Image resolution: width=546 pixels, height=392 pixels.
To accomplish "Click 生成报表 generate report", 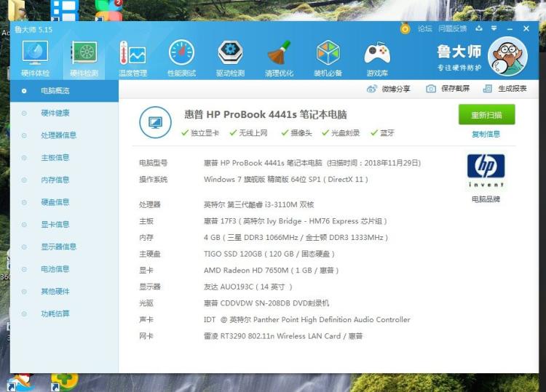I will [505, 89].
